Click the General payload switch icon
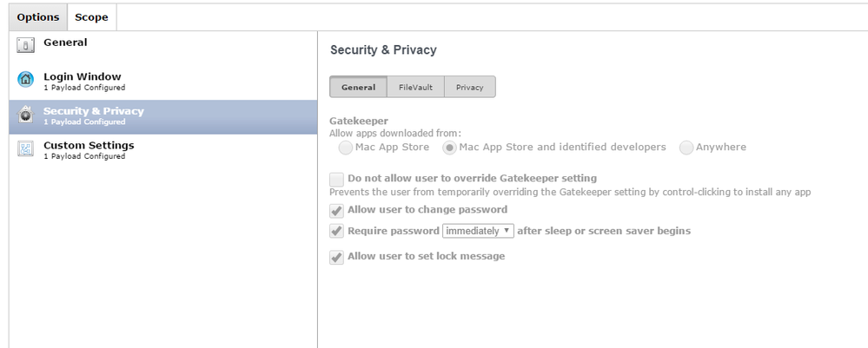Image resolution: width=868 pixels, height=348 pixels. tap(25, 45)
